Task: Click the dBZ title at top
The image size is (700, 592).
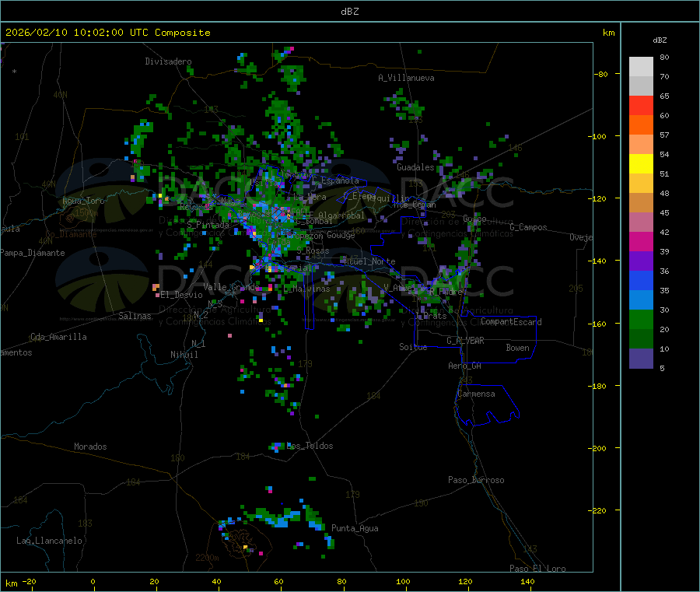Action: coord(349,12)
